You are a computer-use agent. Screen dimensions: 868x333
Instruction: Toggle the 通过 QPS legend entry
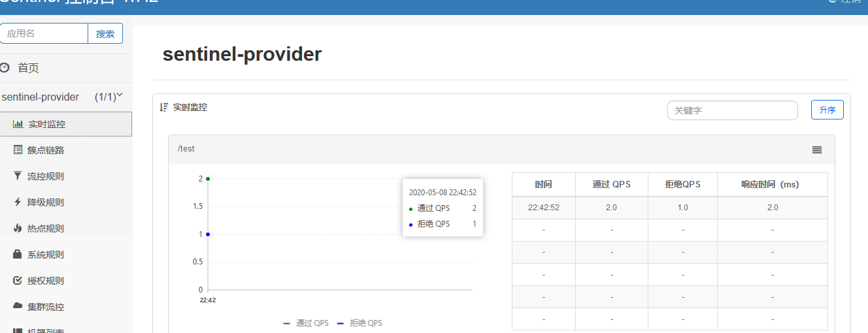[306, 323]
